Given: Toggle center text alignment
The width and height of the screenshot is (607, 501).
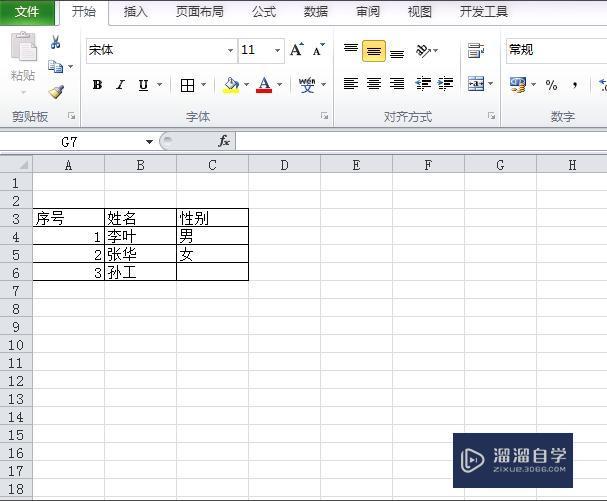Looking at the screenshot, I should [374, 83].
